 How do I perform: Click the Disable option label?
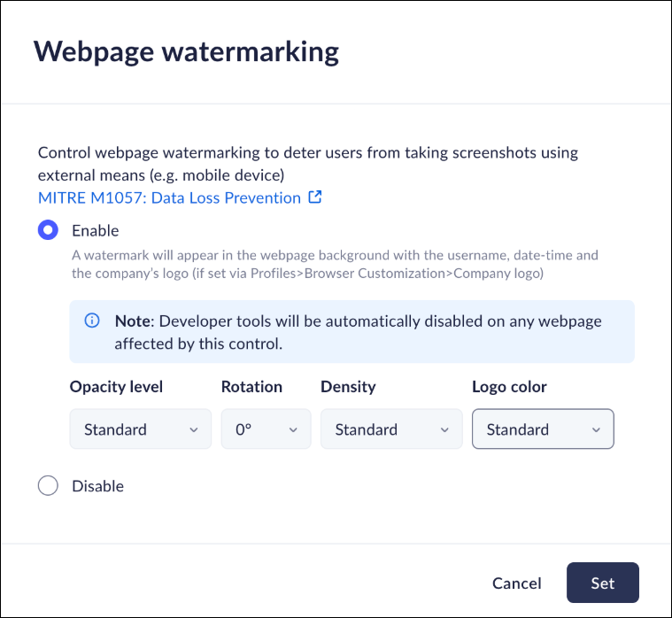click(97, 486)
